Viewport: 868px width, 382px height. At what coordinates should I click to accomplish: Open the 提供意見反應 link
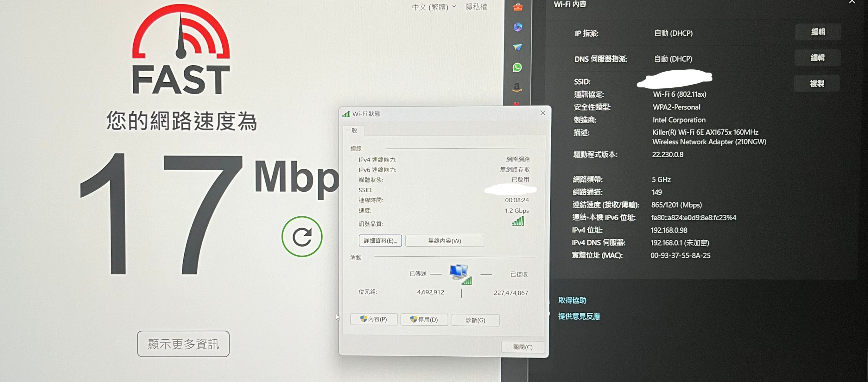[x=579, y=316]
